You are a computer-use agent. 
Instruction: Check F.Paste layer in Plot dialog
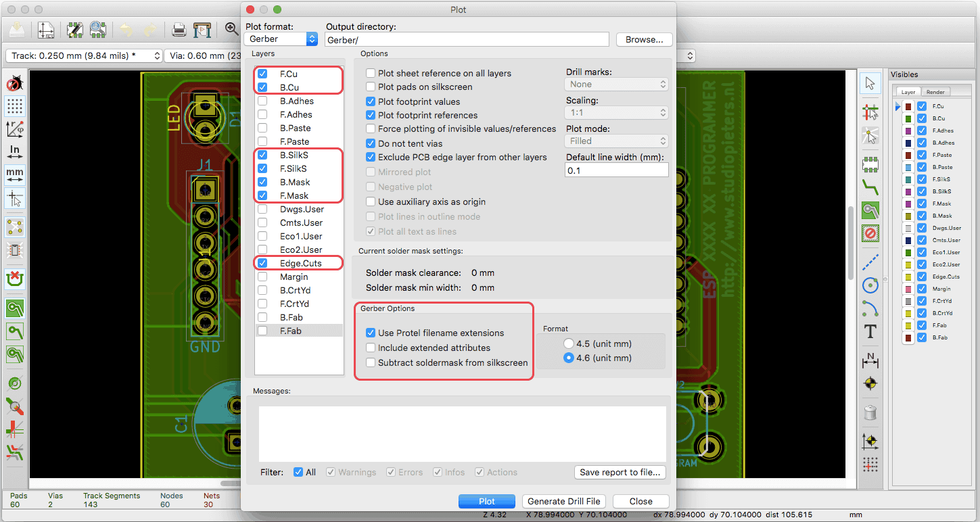[x=262, y=141]
